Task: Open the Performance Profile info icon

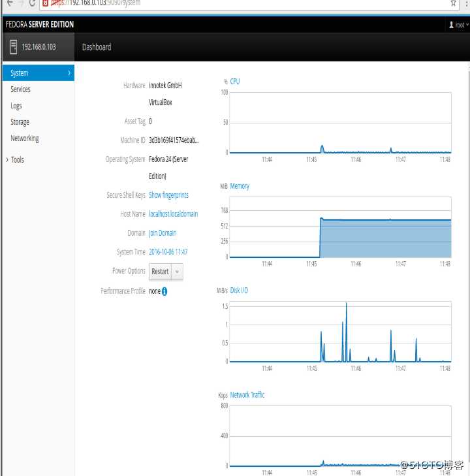Action: 164,291
